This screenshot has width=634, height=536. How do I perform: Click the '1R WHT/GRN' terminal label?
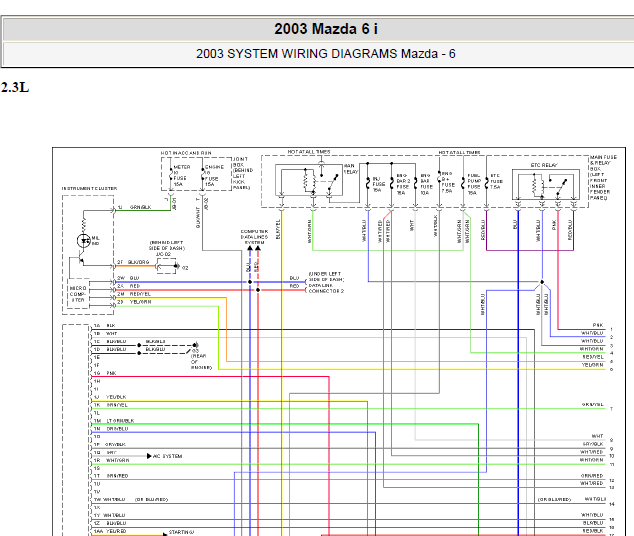pos(112,460)
